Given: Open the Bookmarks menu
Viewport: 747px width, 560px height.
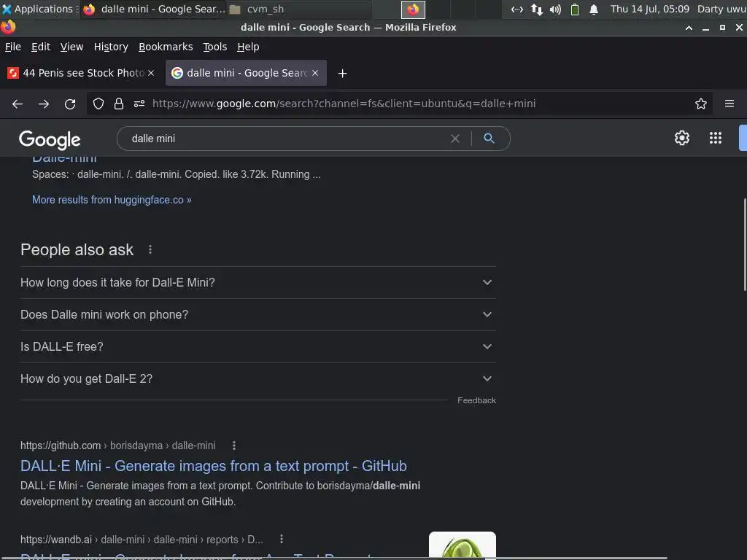Looking at the screenshot, I should (166, 47).
